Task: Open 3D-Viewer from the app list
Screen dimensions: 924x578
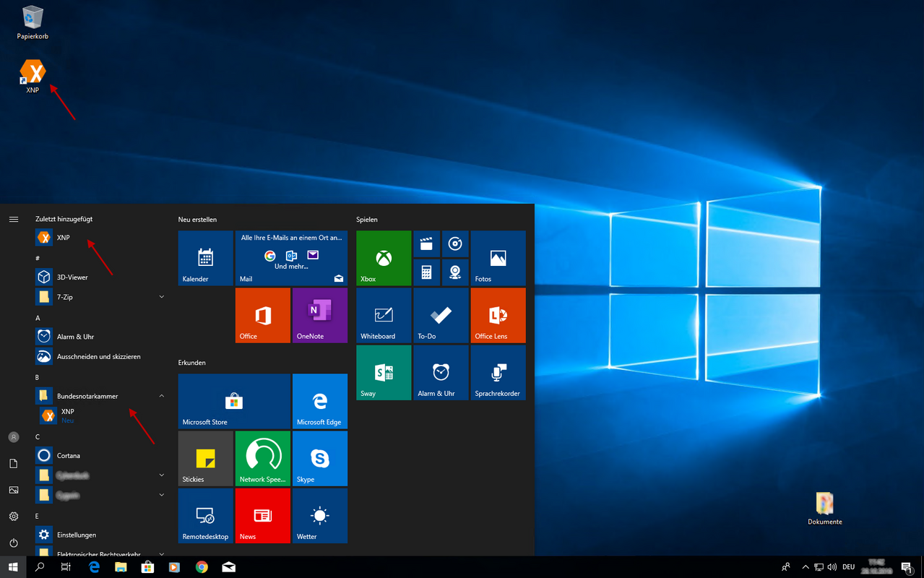Action: coord(100,277)
